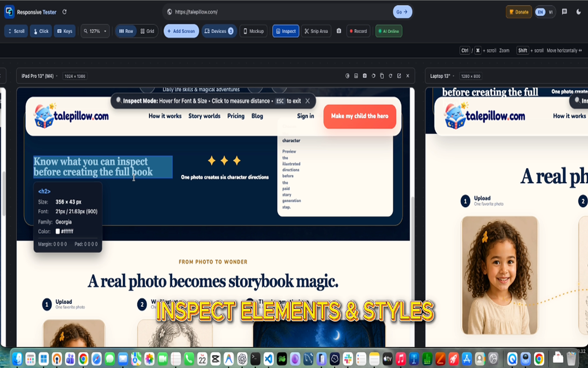588x368 pixels.
Task: Click Make my child the hero button
Action: point(360,116)
